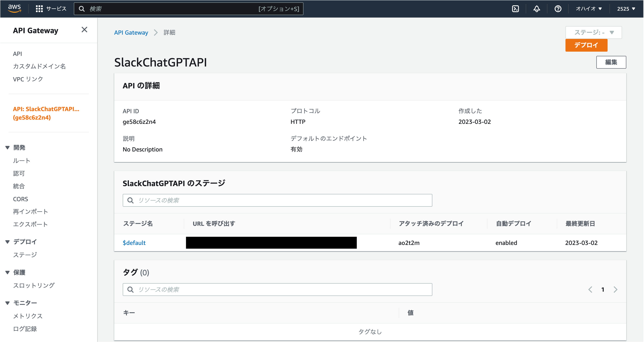Go to next tags page arrow
Screen dimensions: 644x342
[616, 290]
